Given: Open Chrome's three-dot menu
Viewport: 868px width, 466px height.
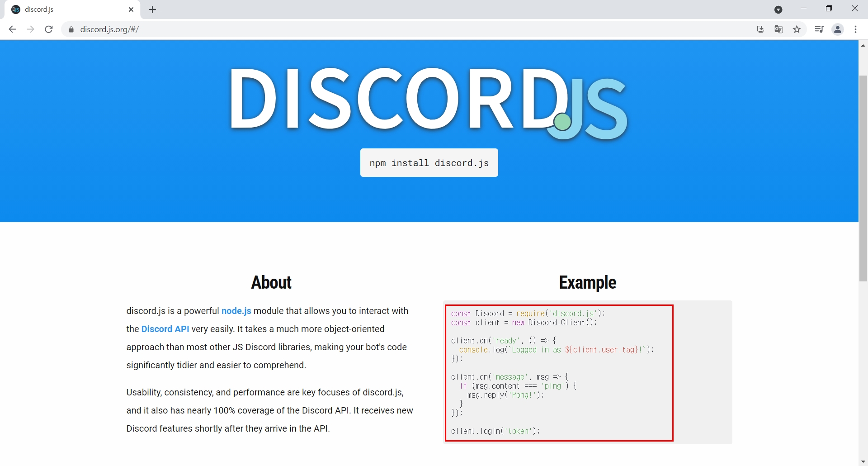Looking at the screenshot, I should [x=855, y=29].
